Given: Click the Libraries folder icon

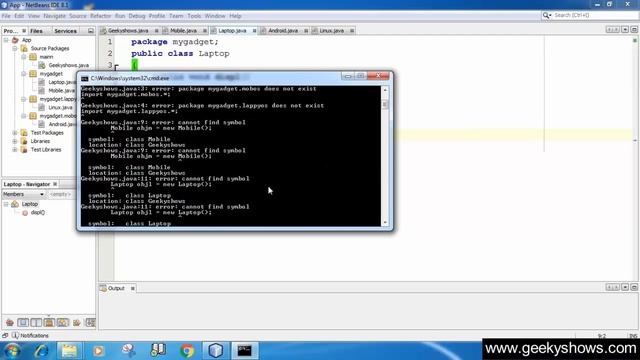Looking at the screenshot, I should (24, 141).
